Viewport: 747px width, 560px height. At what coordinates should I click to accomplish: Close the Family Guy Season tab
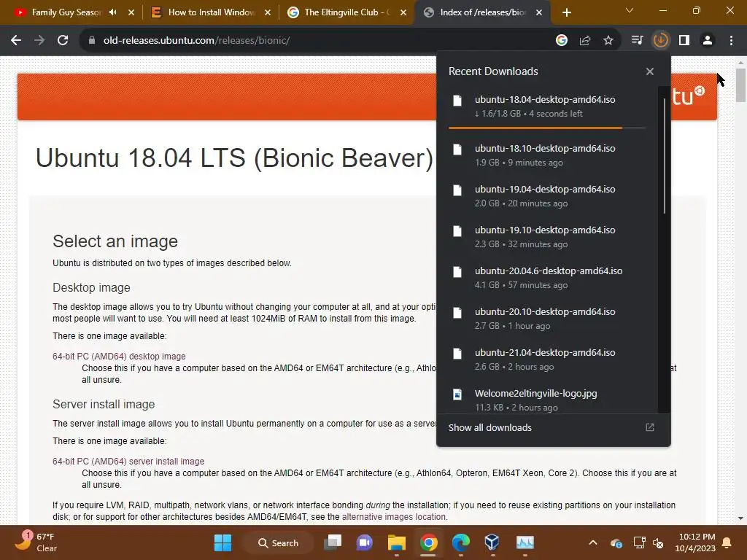point(131,12)
